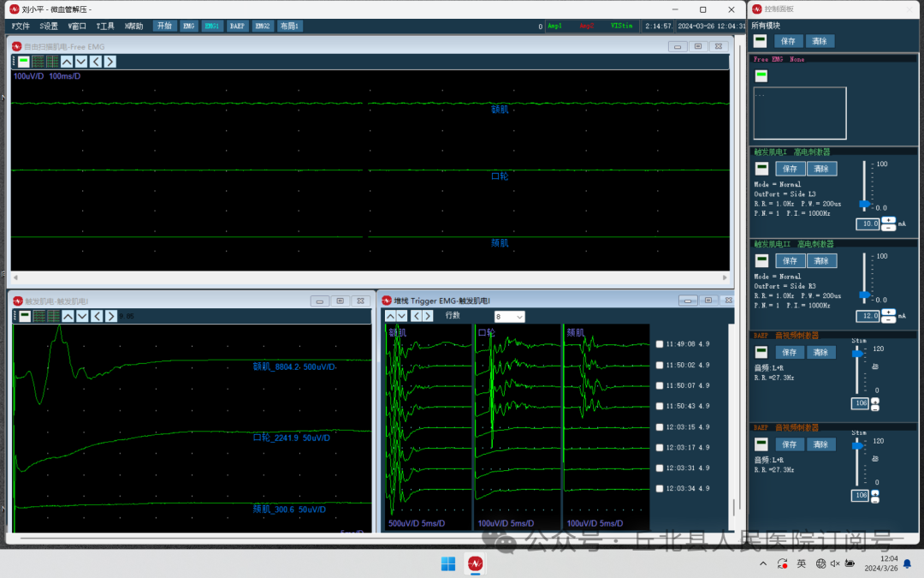Click the Free EMG horizontal scrollbar
This screenshot has width=924, height=578.
(x=370, y=277)
